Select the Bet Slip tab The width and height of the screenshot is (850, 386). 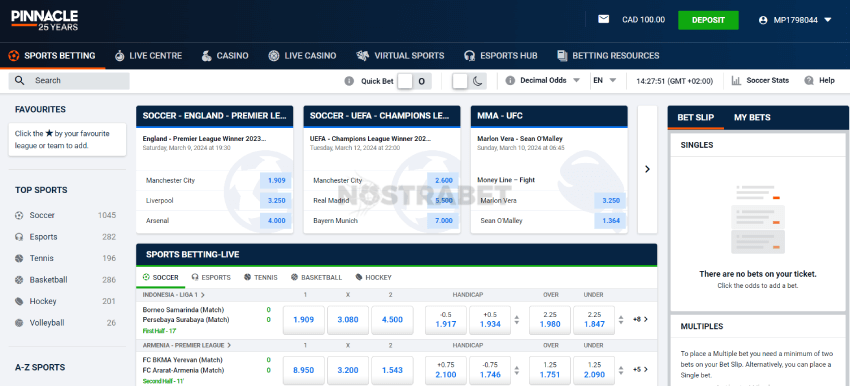696,117
